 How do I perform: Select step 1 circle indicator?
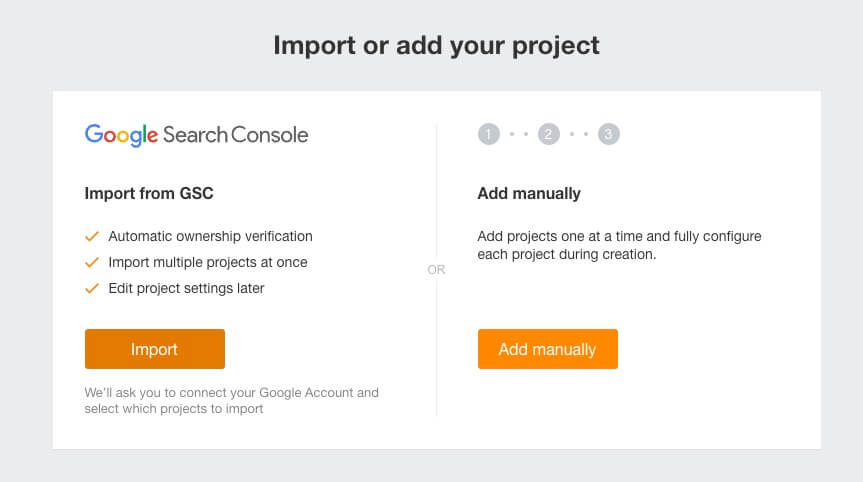[x=488, y=135]
